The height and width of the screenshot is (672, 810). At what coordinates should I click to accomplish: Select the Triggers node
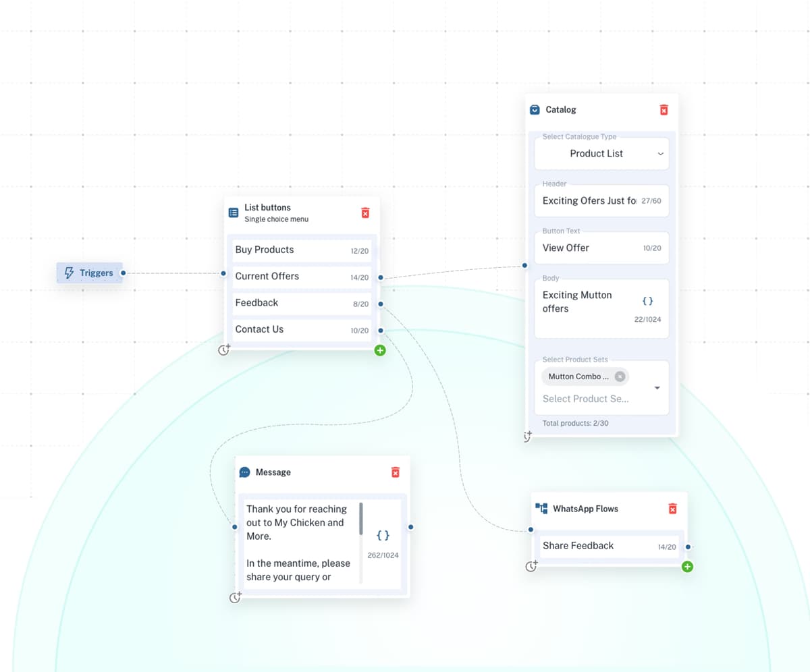90,273
